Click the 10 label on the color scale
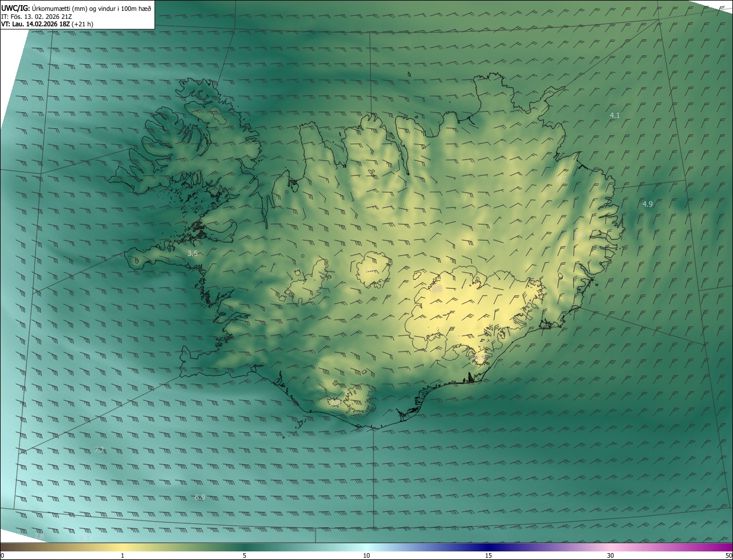The image size is (733, 560). (x=366, y=556)
